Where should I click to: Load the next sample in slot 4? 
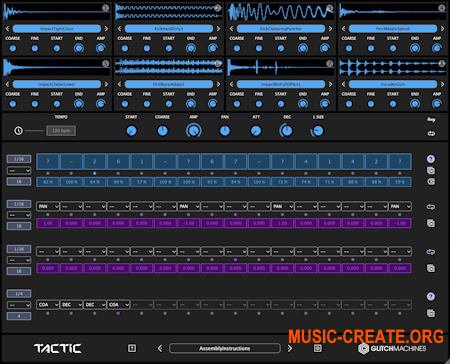[x=442, y=29]
